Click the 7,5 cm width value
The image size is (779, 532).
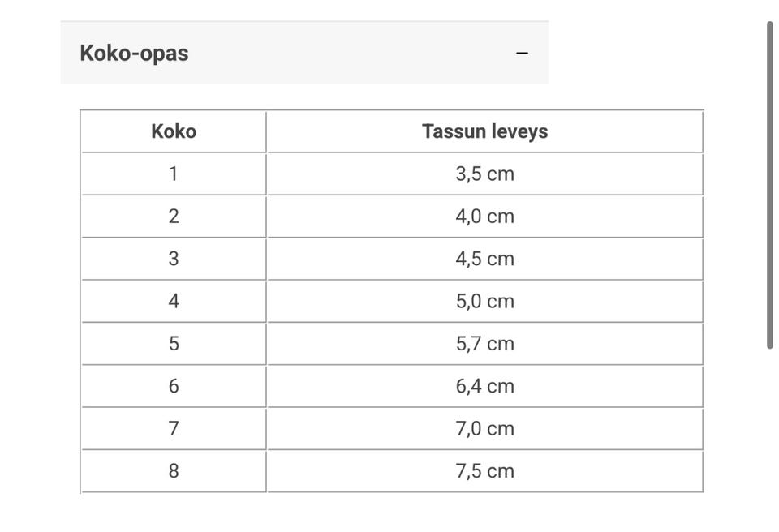(484, 471)
